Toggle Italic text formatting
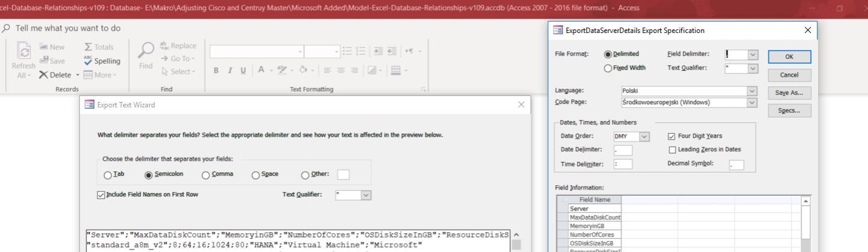Image resolution: width=868 pixels, height=252 pixels. [x=230, y=71]
